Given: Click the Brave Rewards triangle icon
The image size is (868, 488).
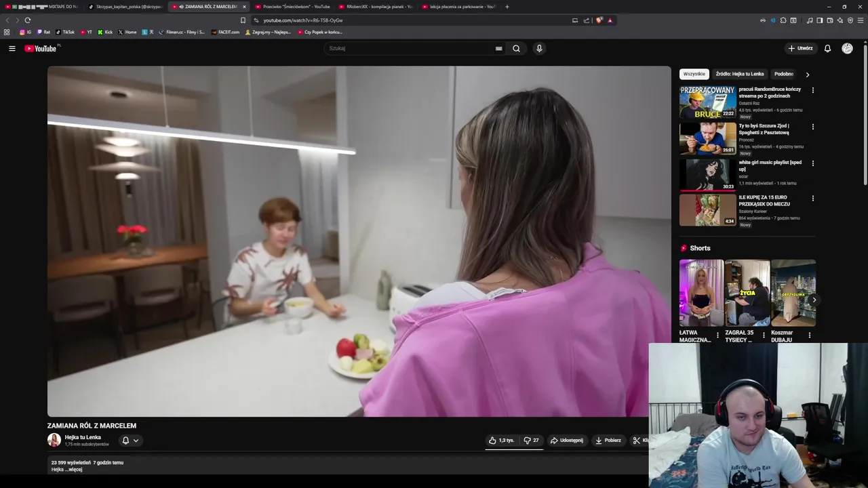Looking at the screenshot, I should [x=610, y=20].
